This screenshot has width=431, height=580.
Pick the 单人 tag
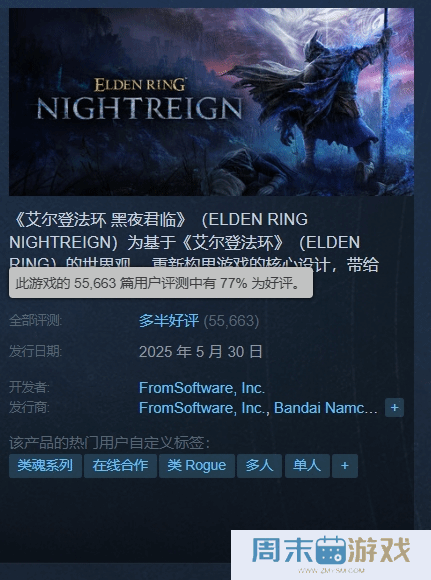click(x=307, y=466)
